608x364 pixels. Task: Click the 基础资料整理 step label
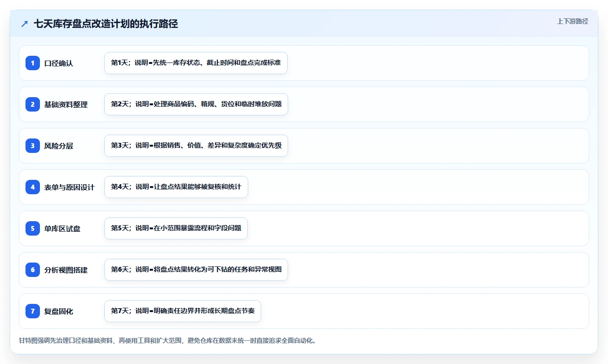pyautogui.click(x=66, y=104)
